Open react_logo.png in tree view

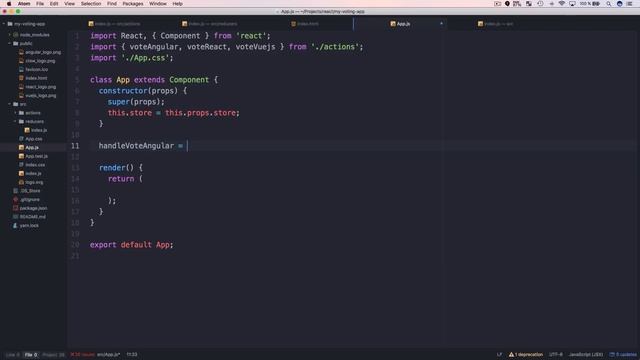(x=40, y=87)
